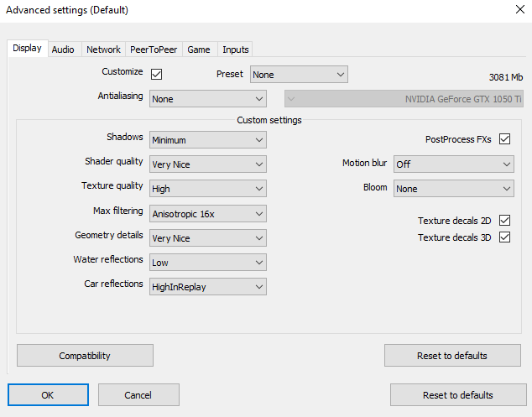Uncheck the Customize checkbox
This screenshot has height=417, width=532.
coord(156,74)
